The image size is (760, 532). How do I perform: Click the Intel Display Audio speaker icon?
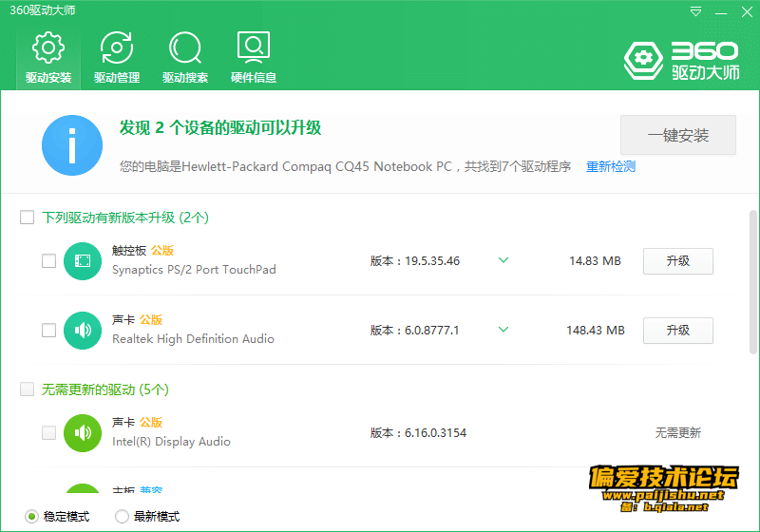tap(83, 433)
